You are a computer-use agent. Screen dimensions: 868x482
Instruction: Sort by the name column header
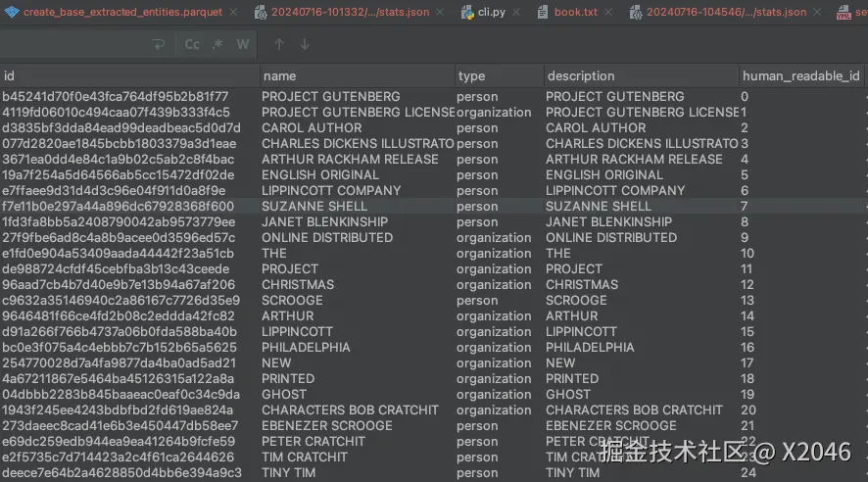tap(357, 75)
